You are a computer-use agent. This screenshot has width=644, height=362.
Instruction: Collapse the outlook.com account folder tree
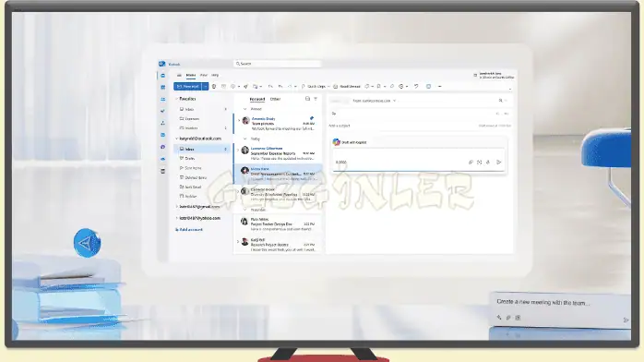click(176, 139)
